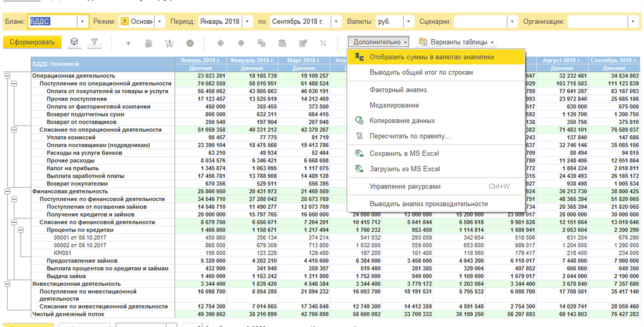Click the cube dimensions icon
Image resolution: width=644 pixels, height=327 pixels.
click(x=74, y=42)
